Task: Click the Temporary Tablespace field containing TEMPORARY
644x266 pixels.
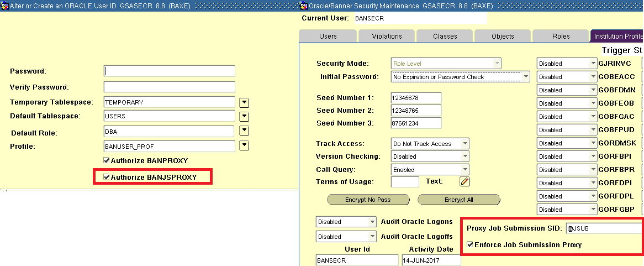Action: 169,102
